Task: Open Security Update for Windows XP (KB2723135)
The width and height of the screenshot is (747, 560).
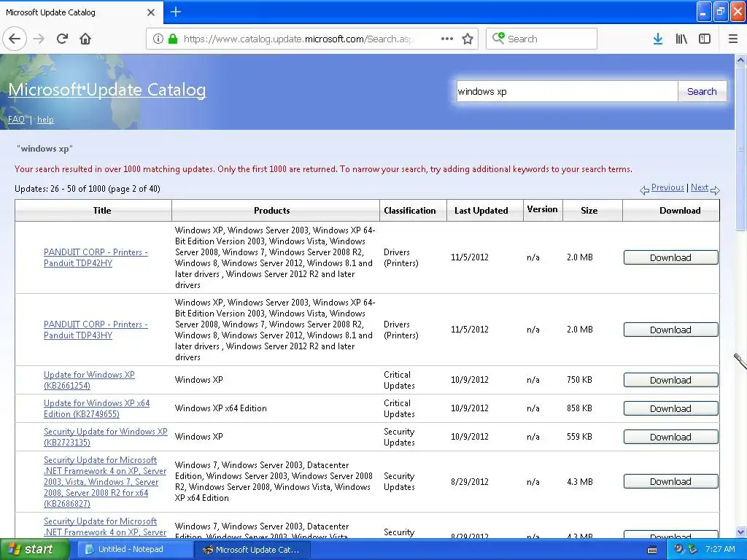Action: [x=105, y=437]
